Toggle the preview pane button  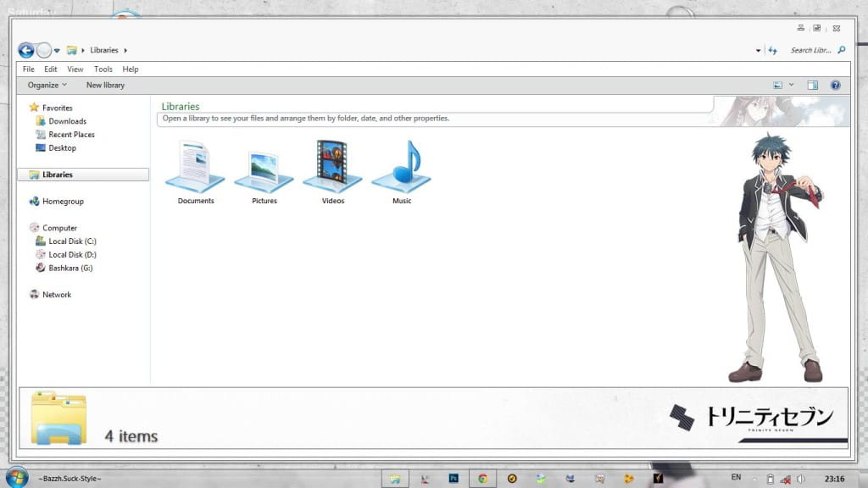tap(812, 85)
